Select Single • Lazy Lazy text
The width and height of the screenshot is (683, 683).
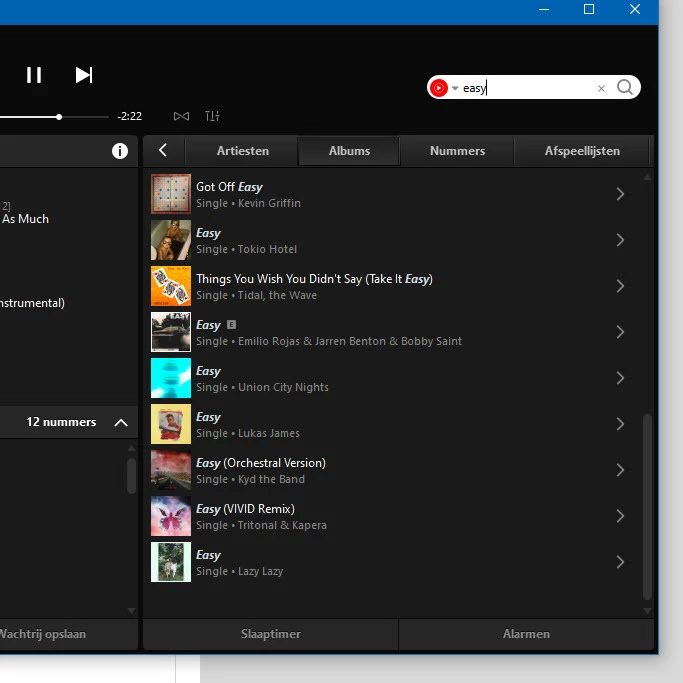239,571
